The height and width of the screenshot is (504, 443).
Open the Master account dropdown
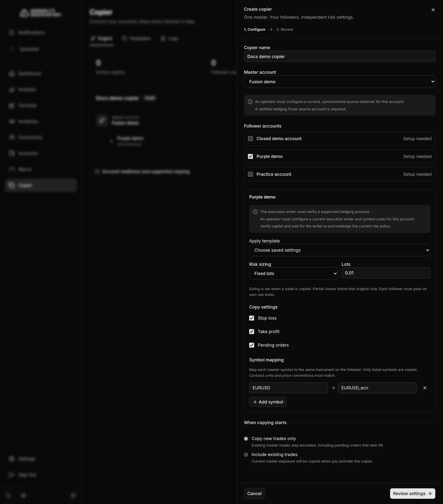tap(340, 82)
